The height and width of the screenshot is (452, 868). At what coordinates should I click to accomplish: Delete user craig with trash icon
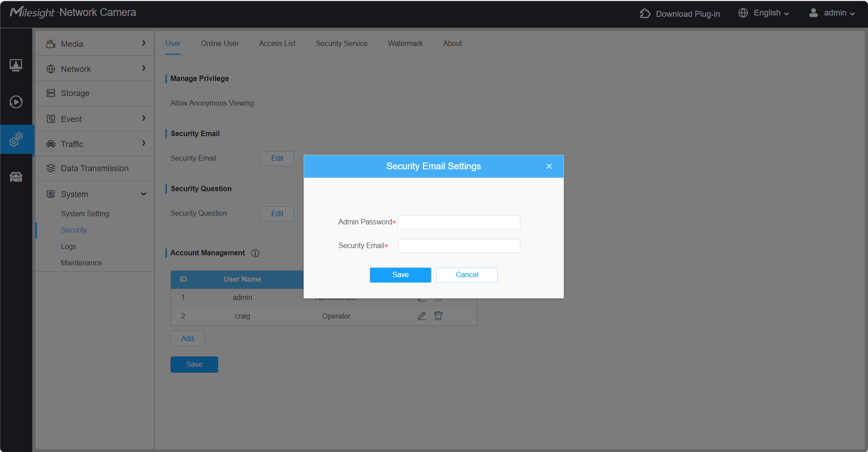tap(438, 316)
